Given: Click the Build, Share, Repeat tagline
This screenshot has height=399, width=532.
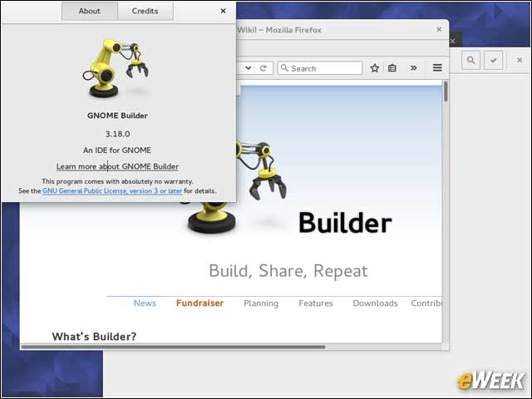Looking at the screenshot, I should pyautogui.click(x=288, y=271).
